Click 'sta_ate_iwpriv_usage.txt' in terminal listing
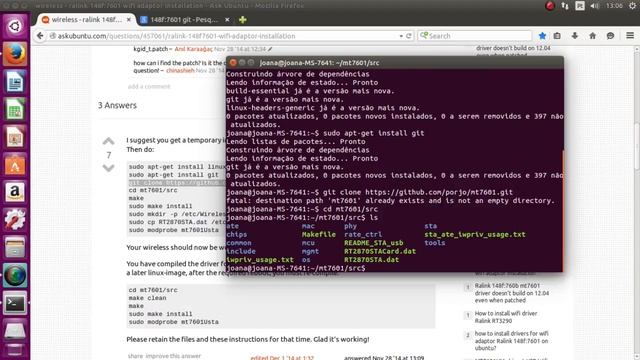 coord(475,234)
